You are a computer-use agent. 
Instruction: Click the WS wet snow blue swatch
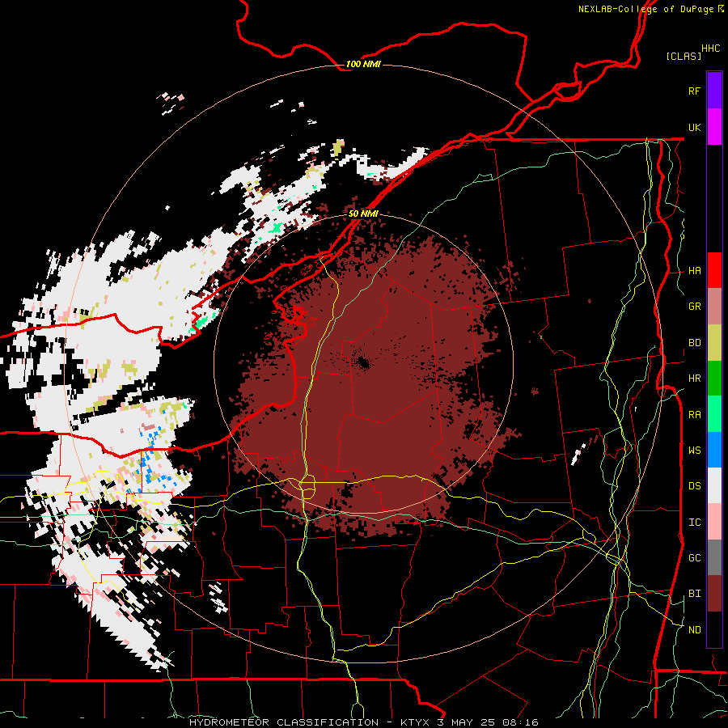coord(714,450)
